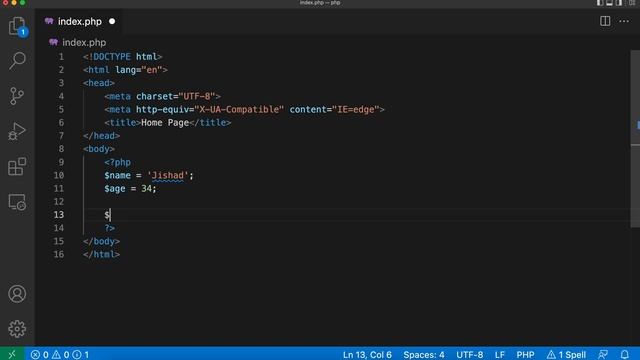The image size is (640, 360).
Task: Toggle the bottom panel layout icon
Action: tap(609, 3)
